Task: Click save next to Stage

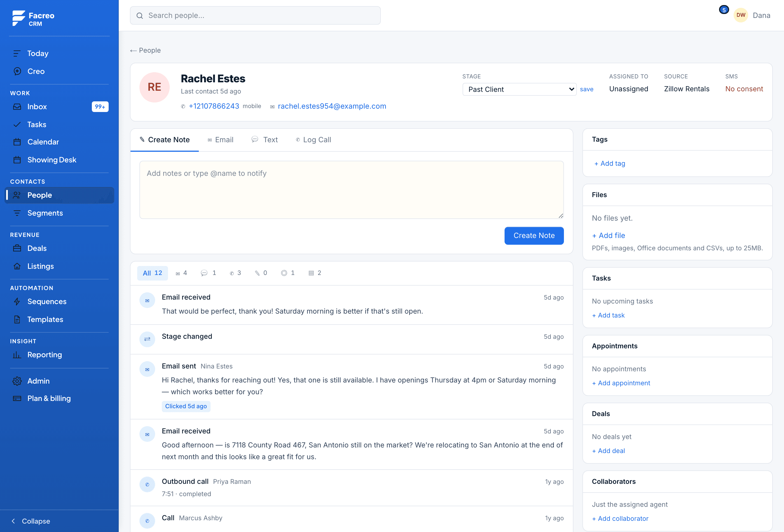Action: coord(587,89)
